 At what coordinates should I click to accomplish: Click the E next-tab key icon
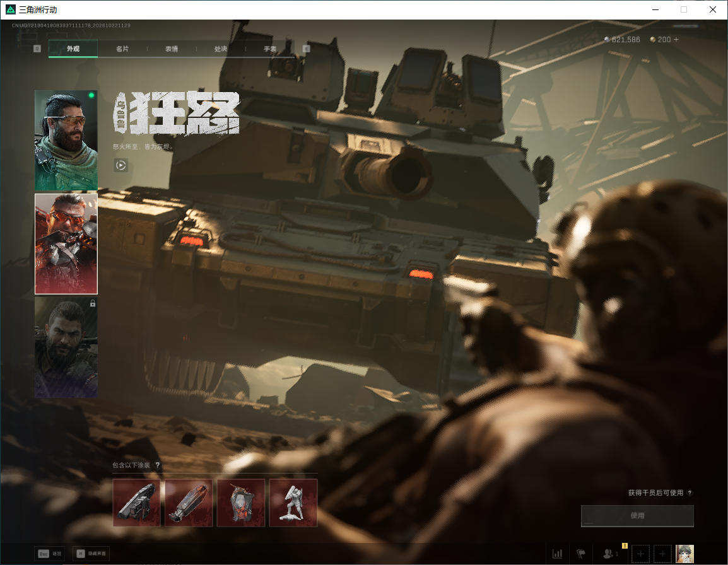point(306,49)
